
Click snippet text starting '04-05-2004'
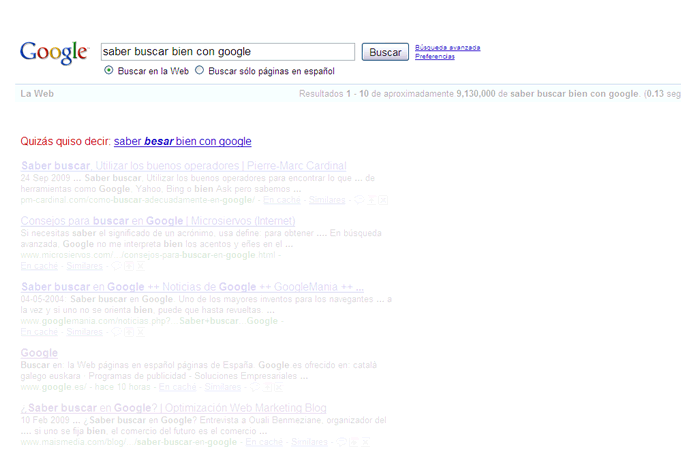pos(206,305)
